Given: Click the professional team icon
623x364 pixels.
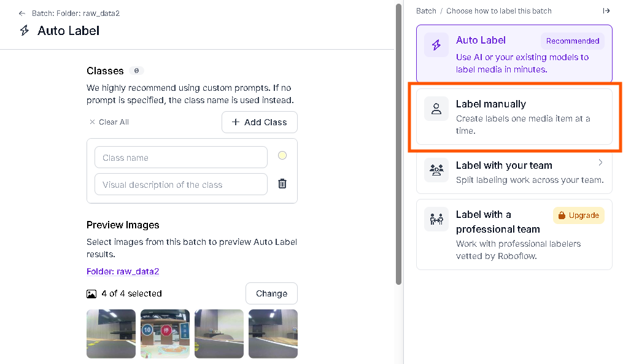Looking at the screenshot, I should (436, 219).
